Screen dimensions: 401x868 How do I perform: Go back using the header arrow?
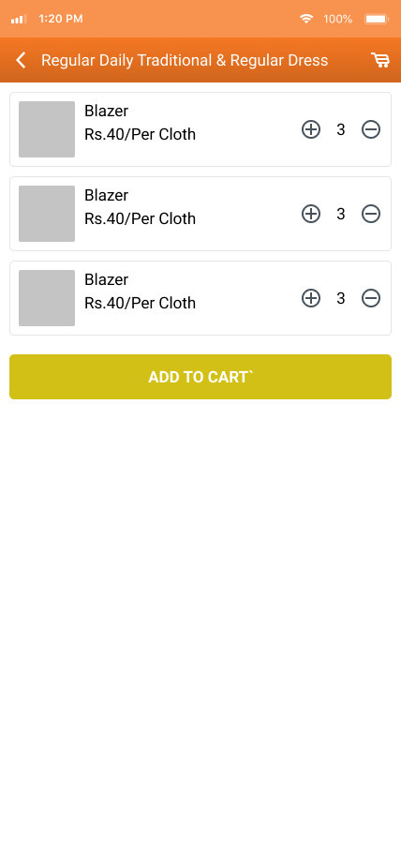(21, 60)
